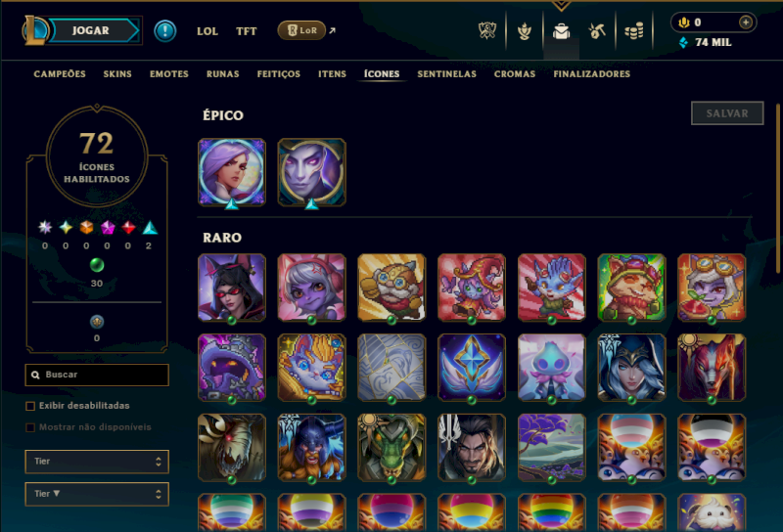
Task: Click the Buscar search field
Action: (x=97, y=375)
